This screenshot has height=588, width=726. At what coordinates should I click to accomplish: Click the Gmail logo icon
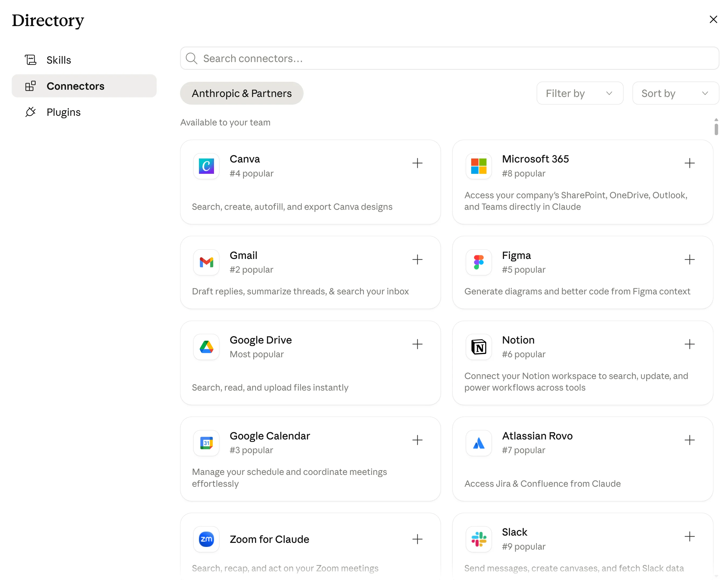coord(206,262)
